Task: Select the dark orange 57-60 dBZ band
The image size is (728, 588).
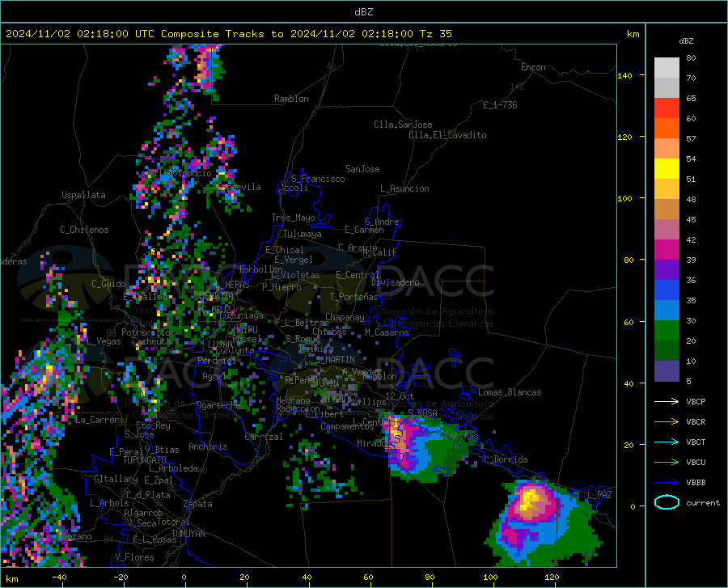Action: (667, 129)
